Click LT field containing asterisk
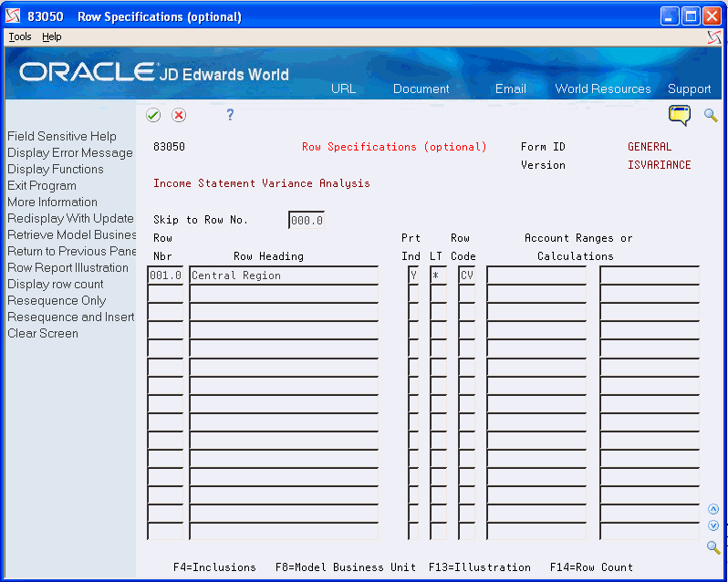The height and width of the screenshot is (582, 728). click(438, 275)
